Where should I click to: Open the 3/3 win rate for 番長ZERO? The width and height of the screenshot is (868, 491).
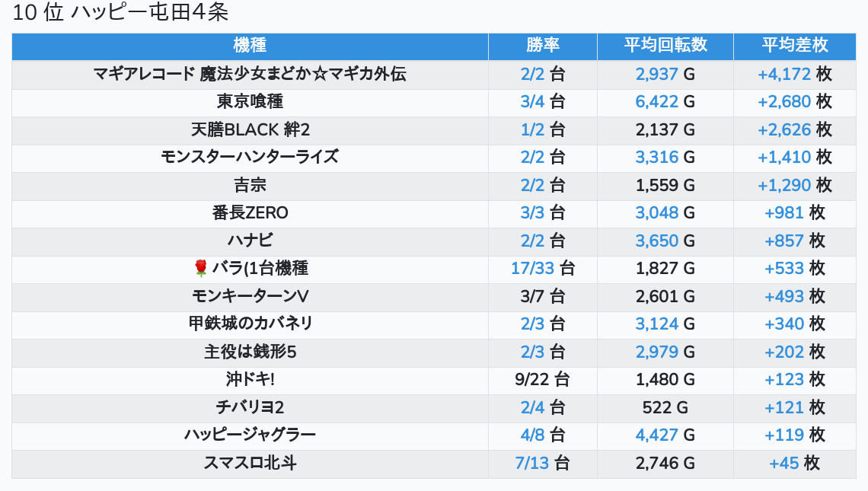[x=533, y=212]
